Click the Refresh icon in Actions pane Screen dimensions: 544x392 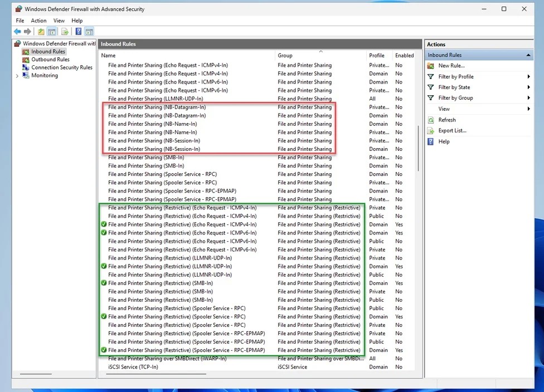click(x=430, y=120)
